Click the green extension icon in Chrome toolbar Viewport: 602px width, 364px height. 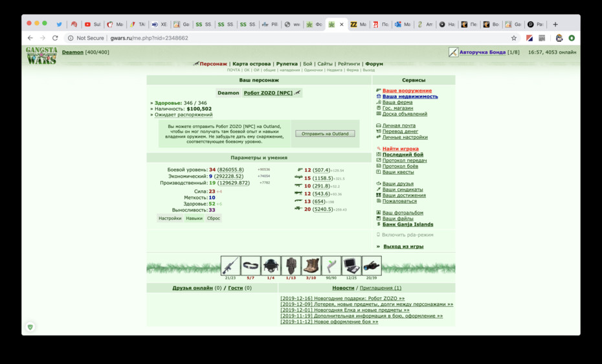[x=572, y=38]
